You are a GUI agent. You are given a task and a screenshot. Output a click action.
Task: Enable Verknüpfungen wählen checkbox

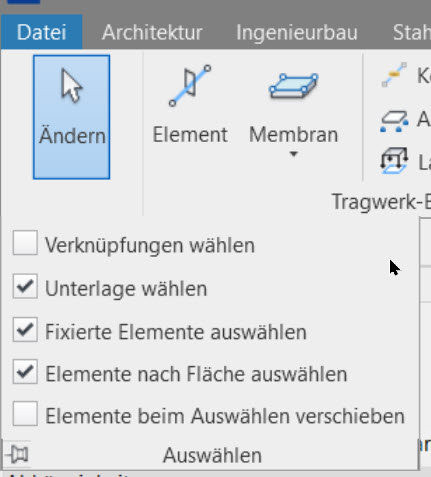click(x=25, y=243)
